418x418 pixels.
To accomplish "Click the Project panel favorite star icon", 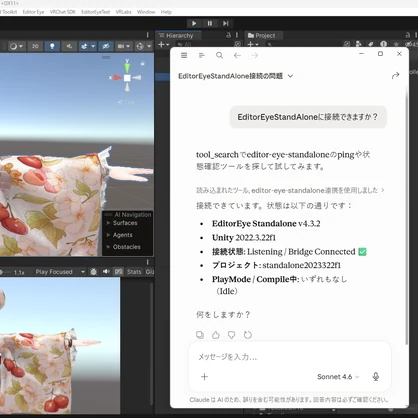I will [396, 44].
